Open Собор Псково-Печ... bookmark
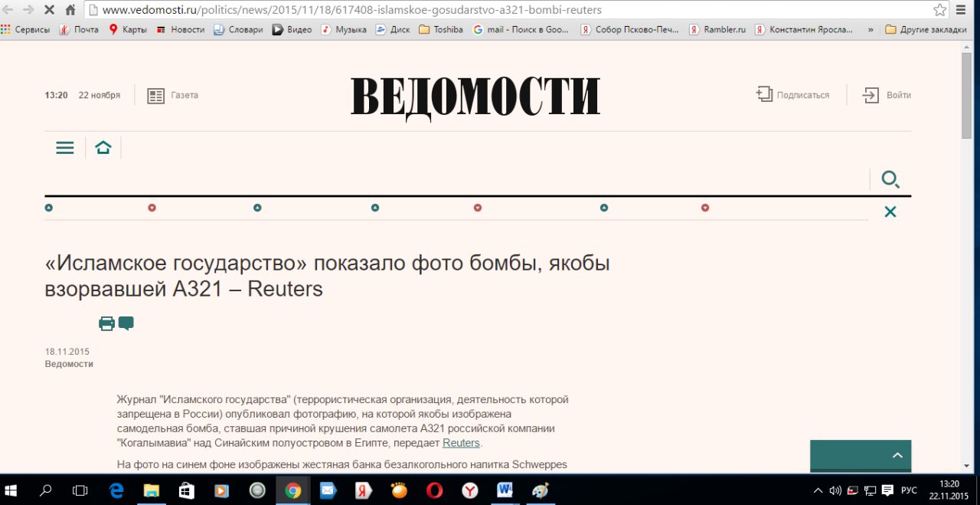 629,29
